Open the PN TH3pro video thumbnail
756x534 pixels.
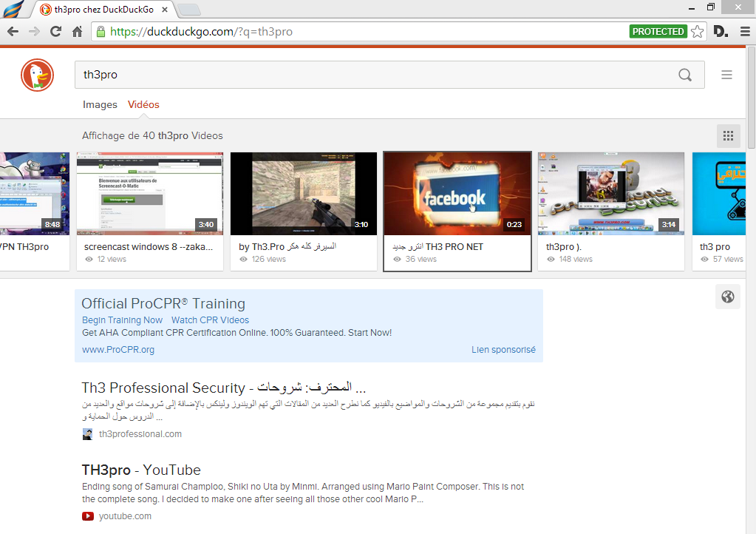34,194
